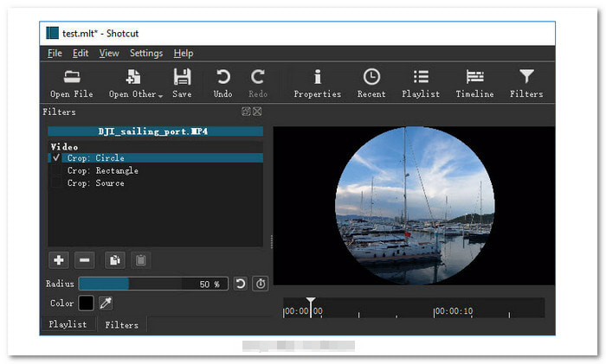Open the View menu
606x364 pixels.
109,54
